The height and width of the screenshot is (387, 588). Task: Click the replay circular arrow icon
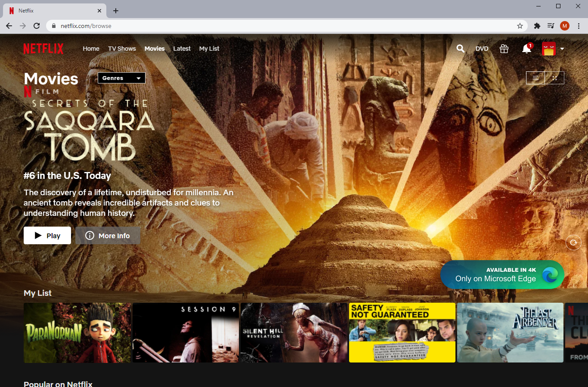(573, 243)
